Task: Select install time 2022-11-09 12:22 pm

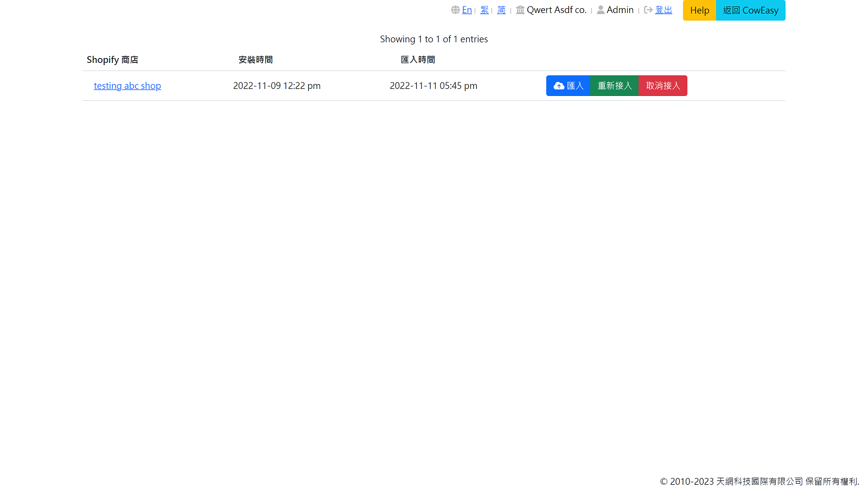Action: 277,86
